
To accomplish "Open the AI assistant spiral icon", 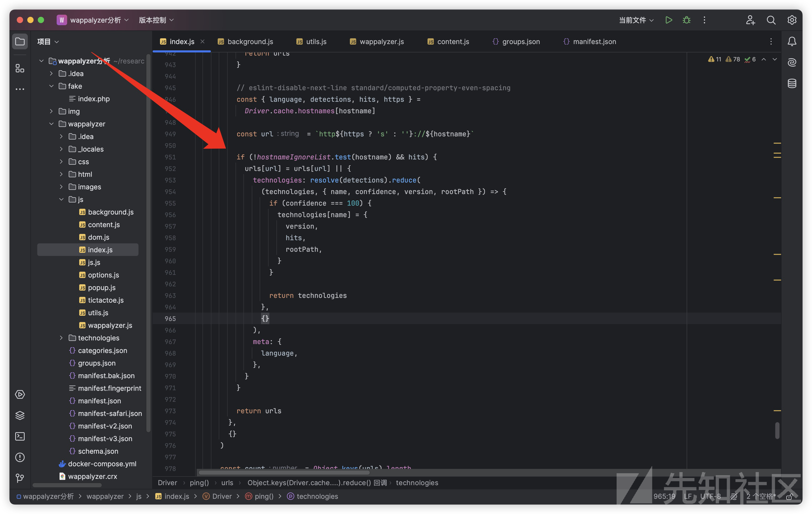I will click(x=792, y=62).
